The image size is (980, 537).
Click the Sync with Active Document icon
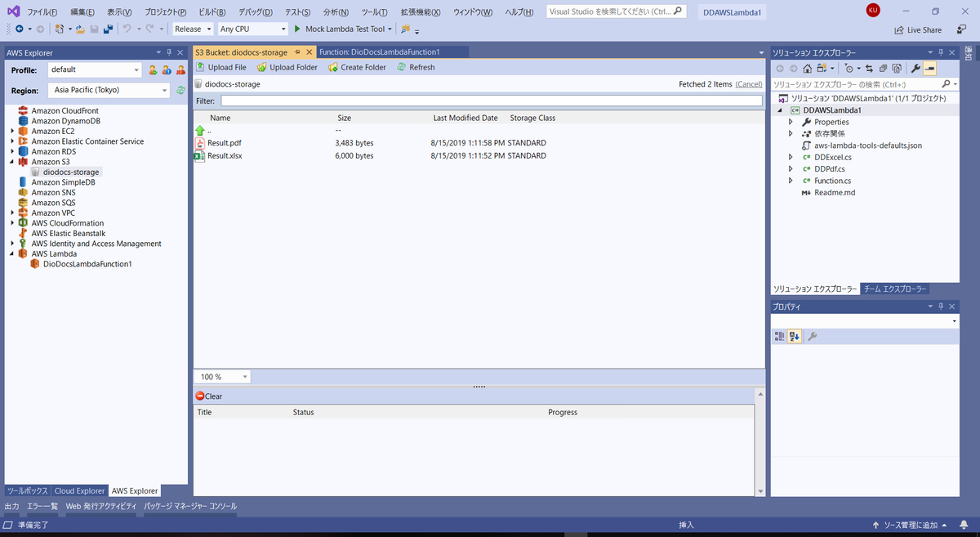coord(869,69)
